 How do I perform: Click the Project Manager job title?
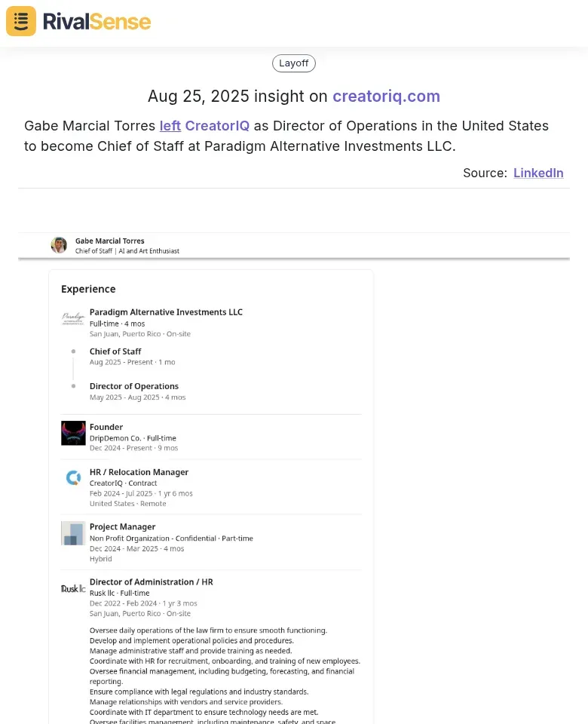point(122,527)
